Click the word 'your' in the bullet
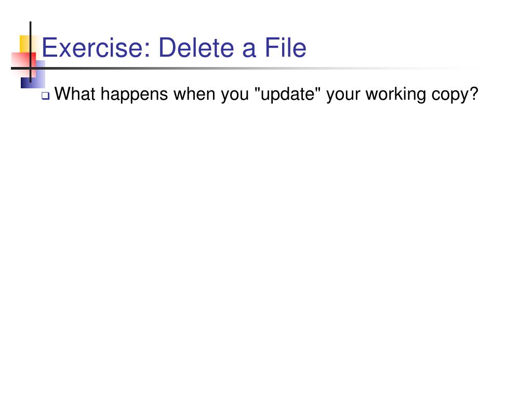This screenshot has width=532, height=399. click(x=343, y=96)
